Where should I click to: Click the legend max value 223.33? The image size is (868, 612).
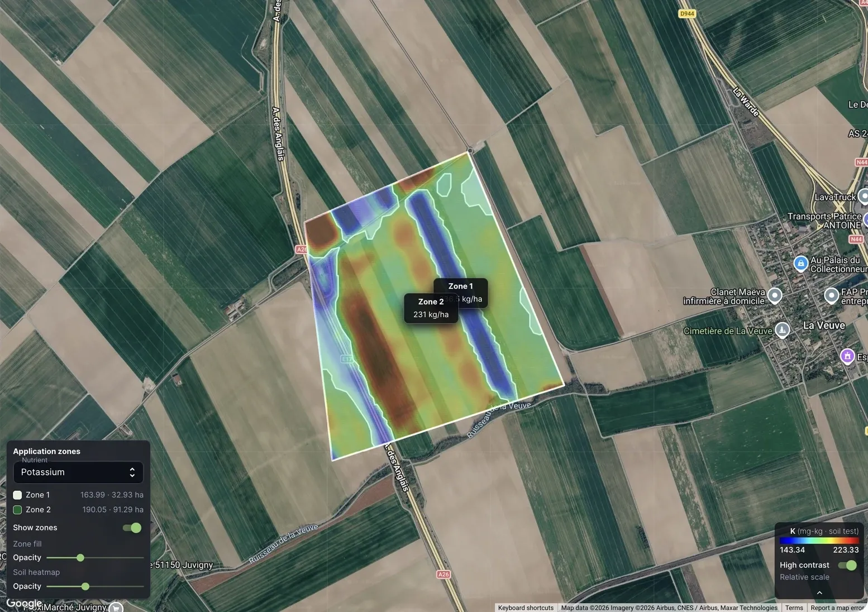(x=846, y=550)
